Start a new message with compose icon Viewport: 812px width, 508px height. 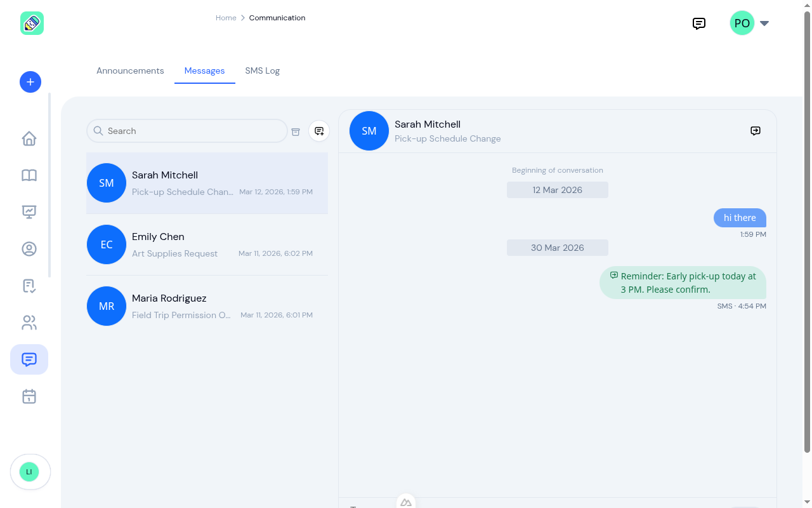319,131
